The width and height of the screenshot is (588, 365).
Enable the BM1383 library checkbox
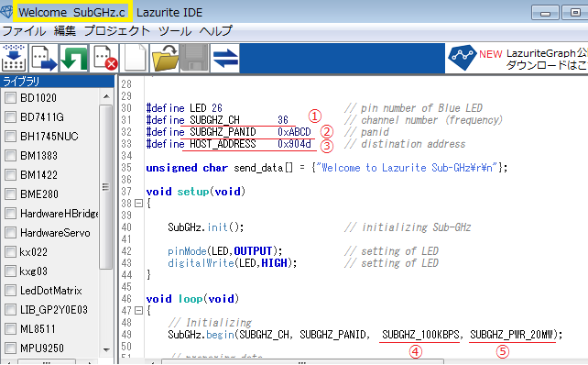[10, 156]
